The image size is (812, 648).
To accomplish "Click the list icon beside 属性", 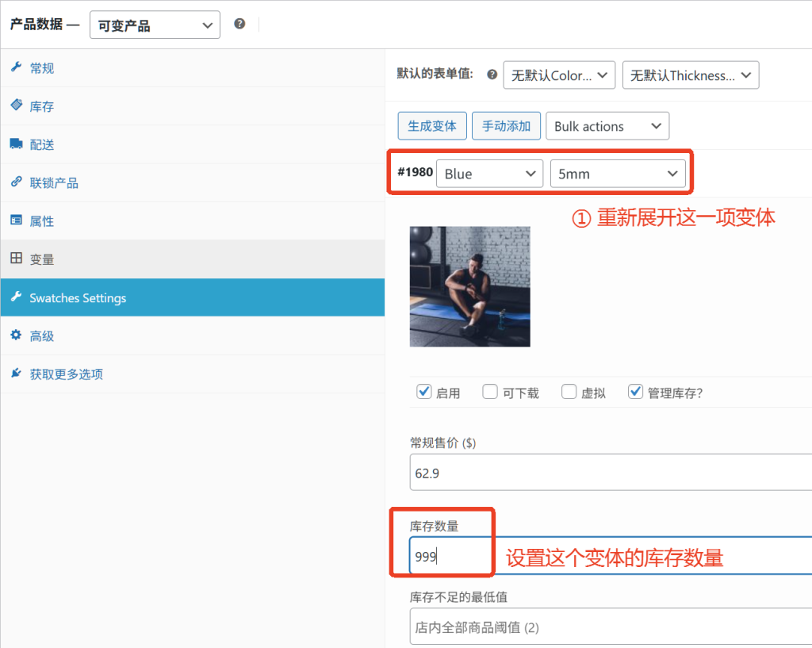I will coord(16,220).
